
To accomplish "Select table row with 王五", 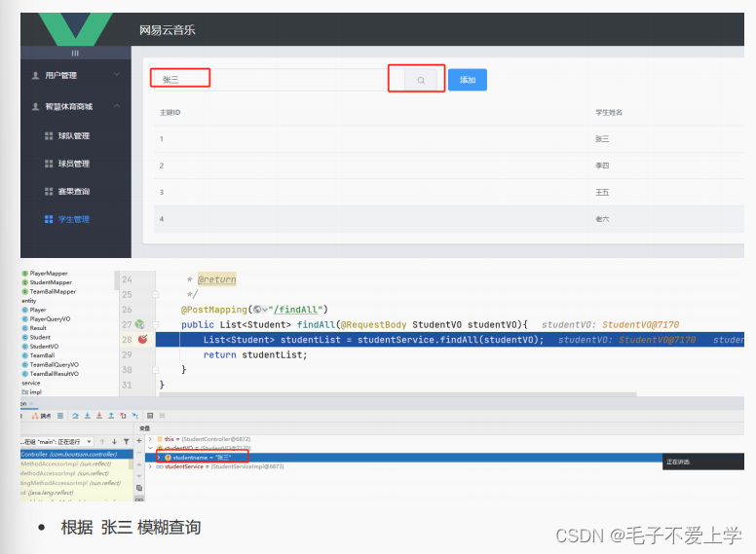I will point(449,192).
